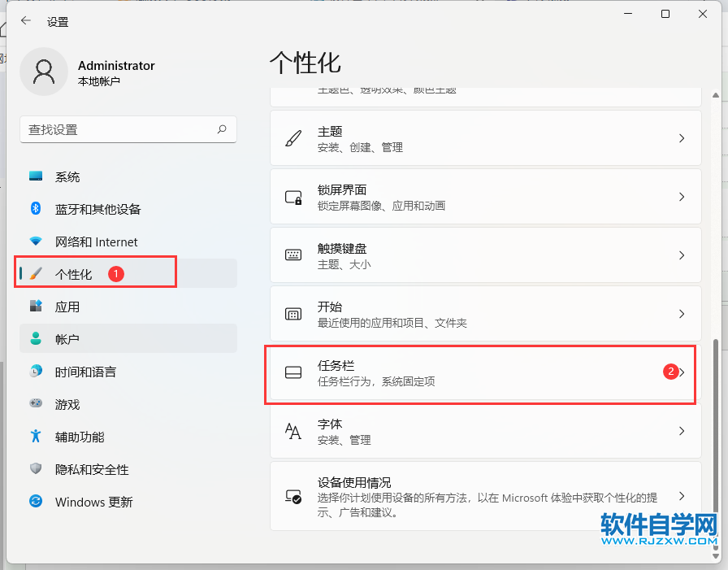Expand the 锁屏界面 lock screen chevron
The width and height of the screenshot is (728, 570).
(x=682, y=198)
